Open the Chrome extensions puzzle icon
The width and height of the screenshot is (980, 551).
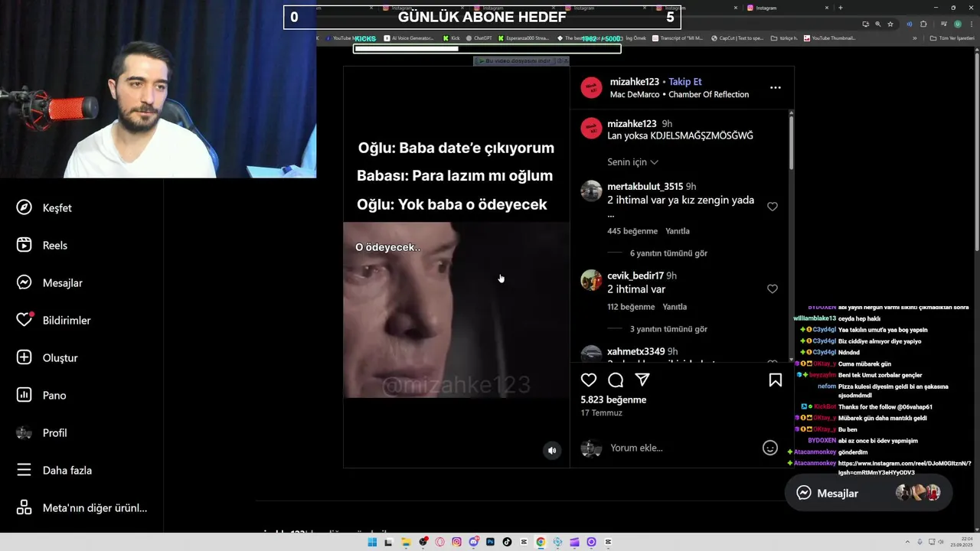click(923, 24)
